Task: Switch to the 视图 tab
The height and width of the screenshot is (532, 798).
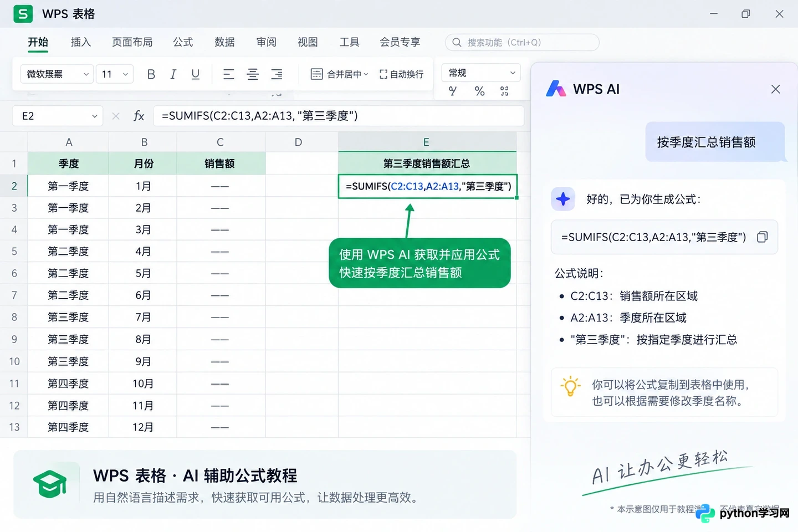Action: (308, 42)
